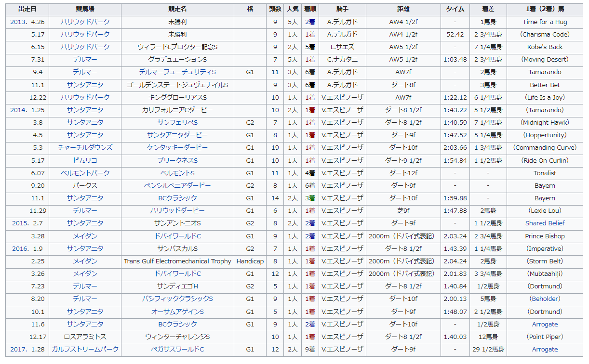The width and height of the screenshot is (589, 364).
Task: Open the ハリウッドダービー race link
Action: coord(177,210)
